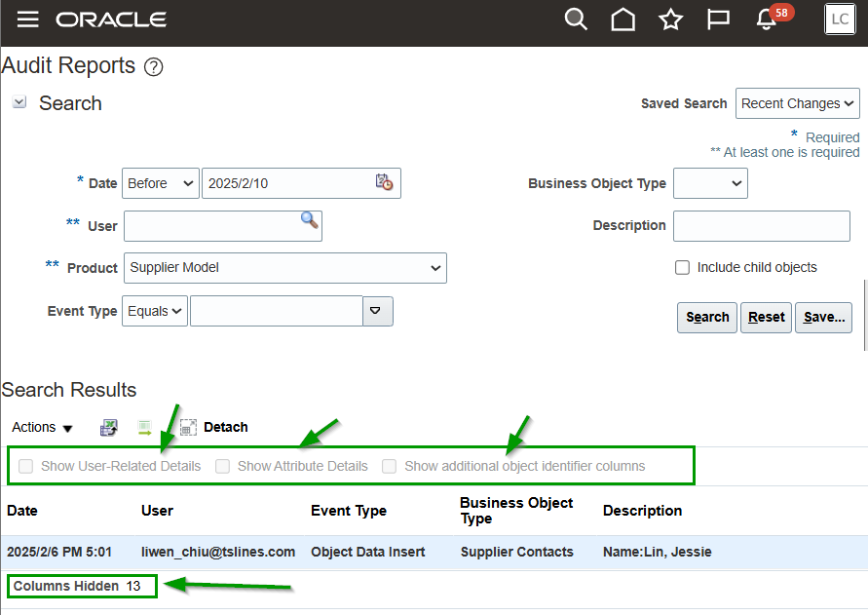
Task: Toggle Show User-Related Details checkbox
Action: [25, 466]
